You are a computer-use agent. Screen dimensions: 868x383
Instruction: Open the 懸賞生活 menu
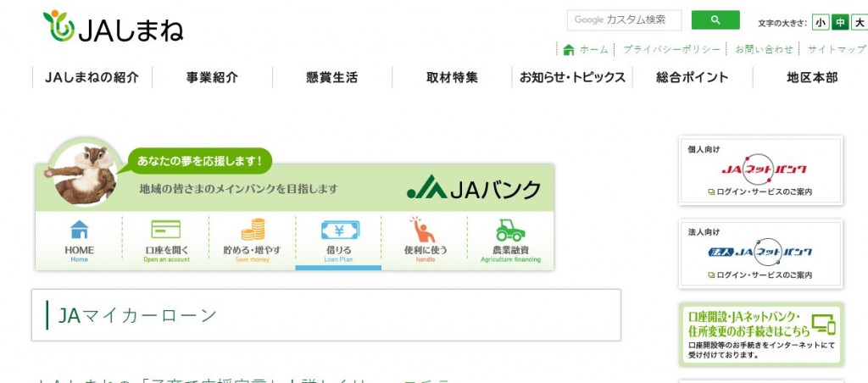pyautogui.click(x=332, y=77)
